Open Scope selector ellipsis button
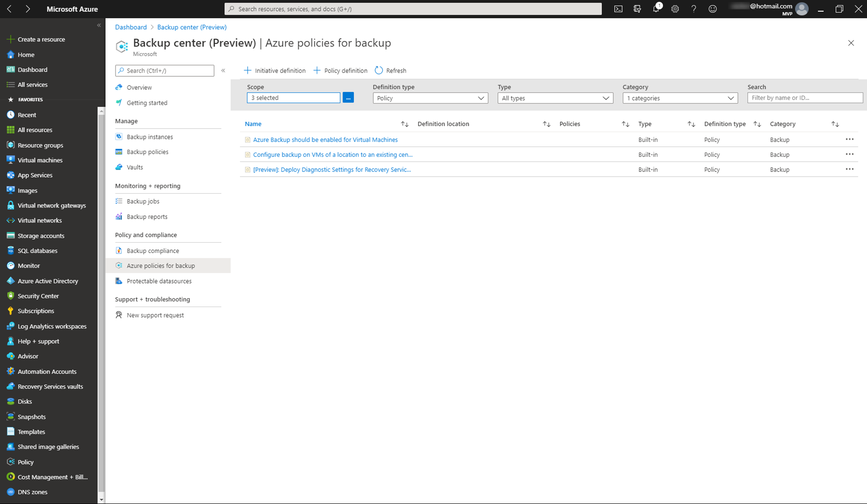 pos(348,98)
